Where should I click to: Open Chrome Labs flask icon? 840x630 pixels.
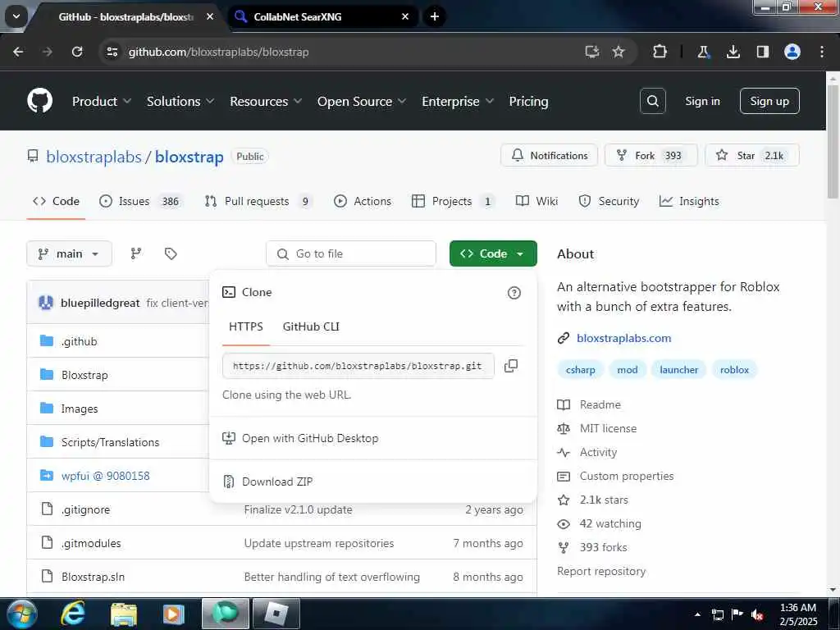pyautogui.click(x=703, y=52)
